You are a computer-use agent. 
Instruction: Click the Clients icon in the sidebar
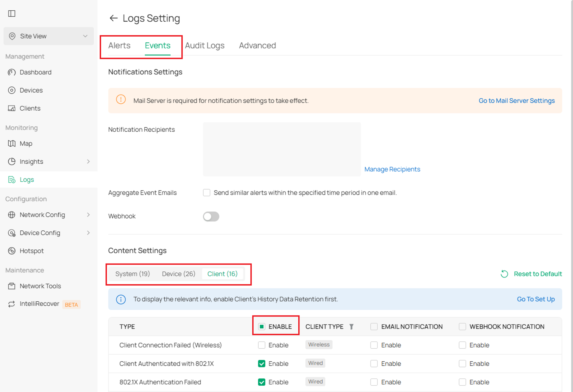[12, 108]
